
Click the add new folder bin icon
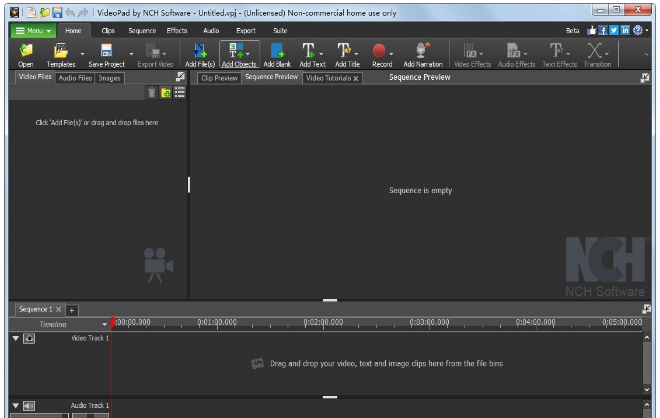click(166, 92)
